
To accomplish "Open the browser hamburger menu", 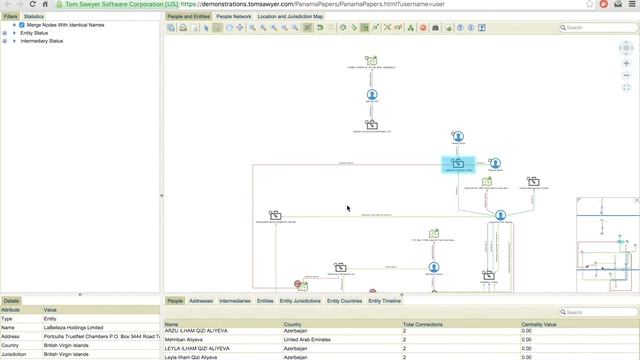I will (x=632, y=4).
